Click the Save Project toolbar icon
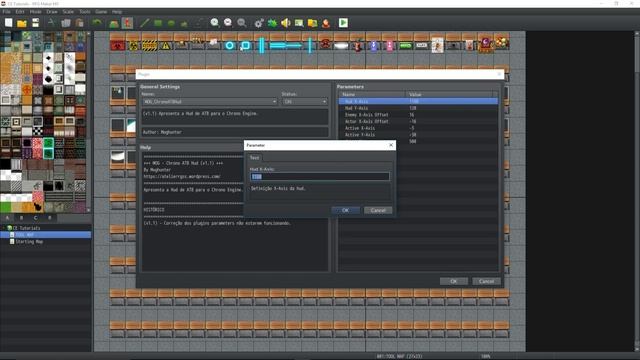This screenshot has width=640, height=360. tap(36, 23)
